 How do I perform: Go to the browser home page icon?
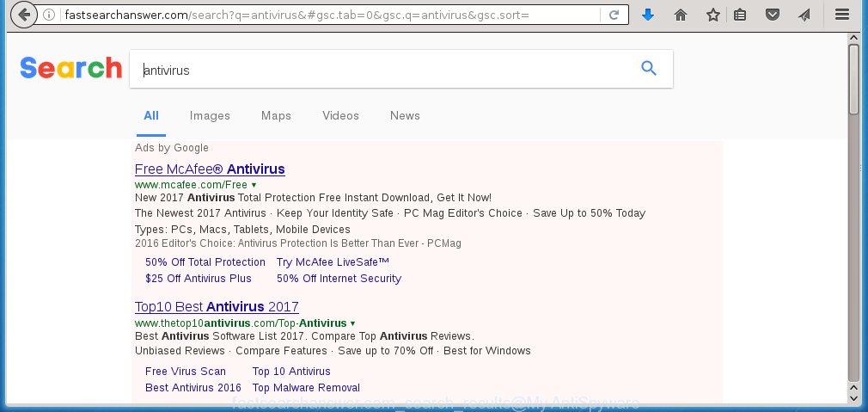tap(681, 15)
